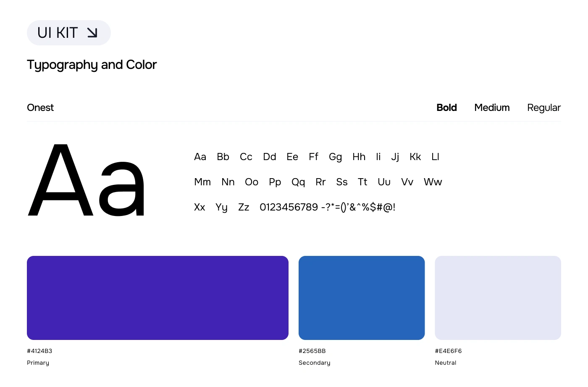This screenshot has width=588, height=387.
Task: Click the large Aa type specimen
Action: click(87, 180)
